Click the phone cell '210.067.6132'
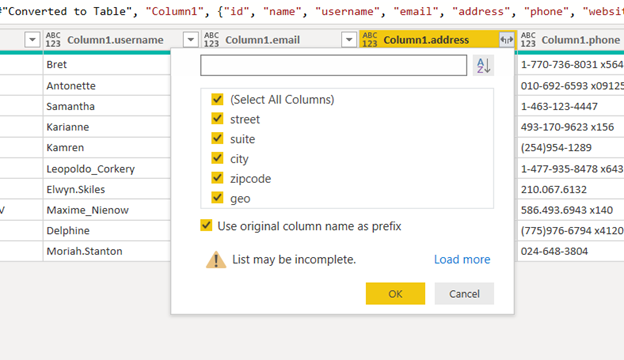Image resolution: width=624 pixels, height=360 pixels. pyautogui.click(x=571, y=189)
